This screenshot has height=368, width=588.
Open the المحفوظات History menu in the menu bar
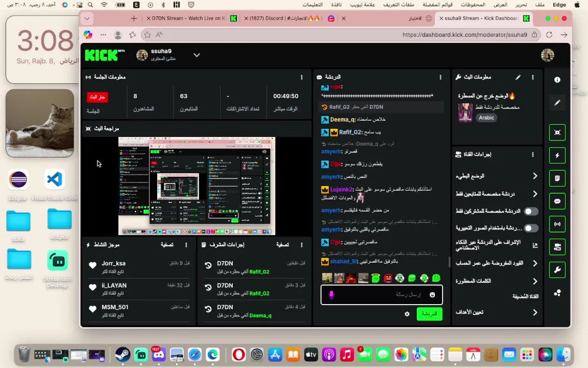[473, 5]
